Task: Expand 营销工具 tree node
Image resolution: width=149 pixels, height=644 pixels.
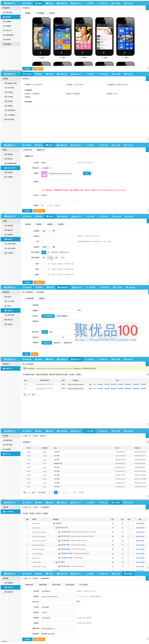Action: [x=3, y=319]
